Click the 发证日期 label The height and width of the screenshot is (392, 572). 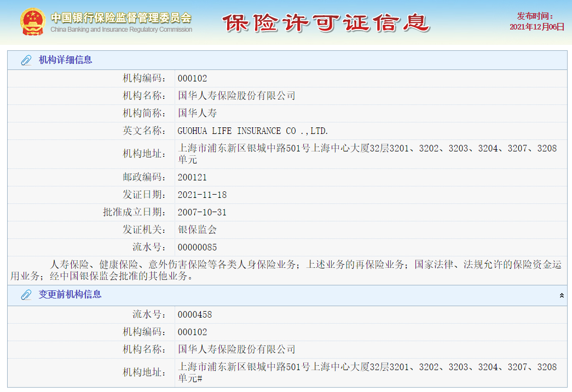pyautogui.click(x=144, y=195)
